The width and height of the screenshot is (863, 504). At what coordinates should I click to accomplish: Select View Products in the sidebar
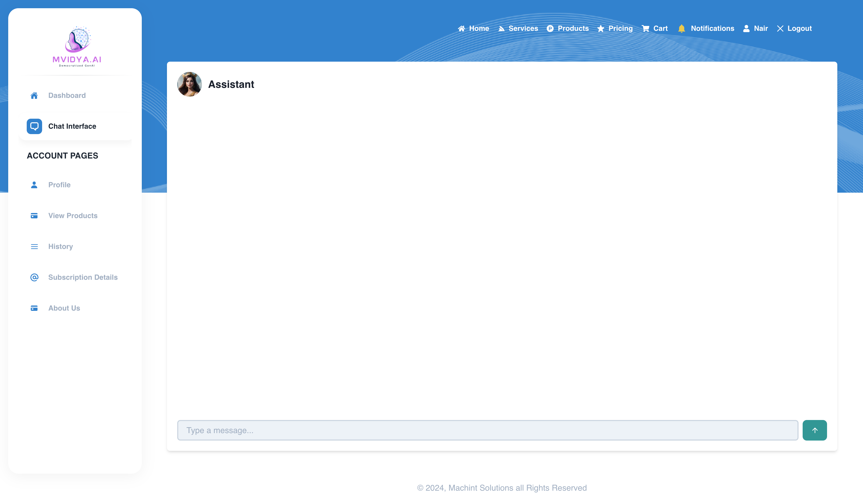(73, 216)
